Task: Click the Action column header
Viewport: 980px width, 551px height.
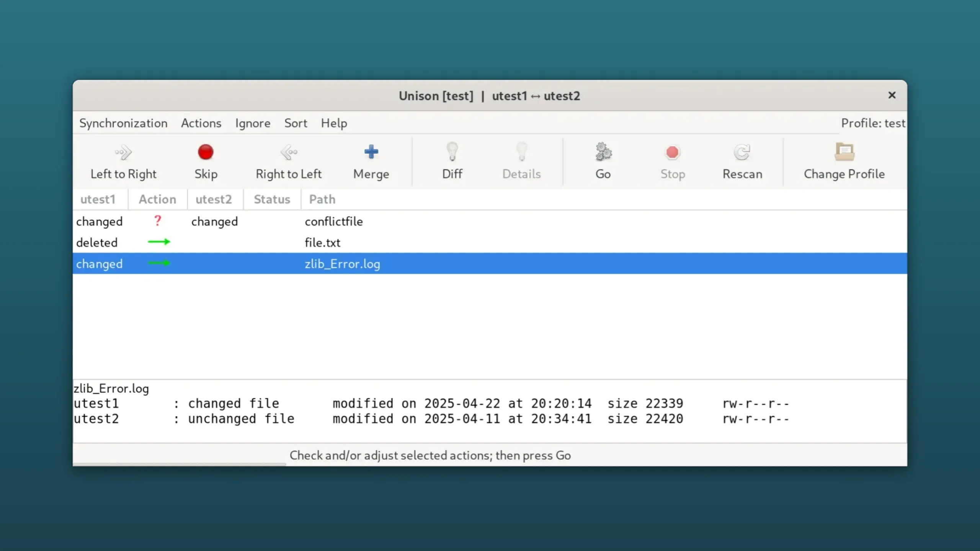Action: click(157, 199)
